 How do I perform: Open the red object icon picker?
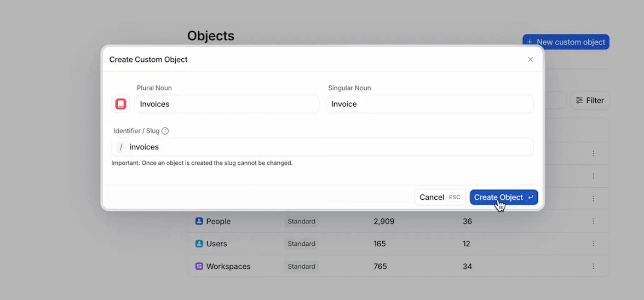(120, 104)
